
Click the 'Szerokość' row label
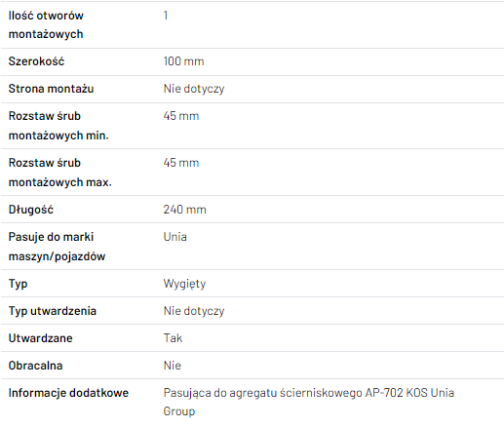36,61
